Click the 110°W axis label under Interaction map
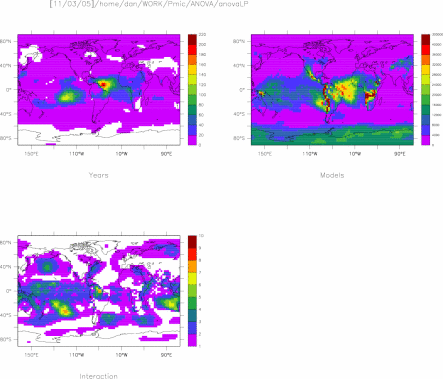 (x=77, y=355)
